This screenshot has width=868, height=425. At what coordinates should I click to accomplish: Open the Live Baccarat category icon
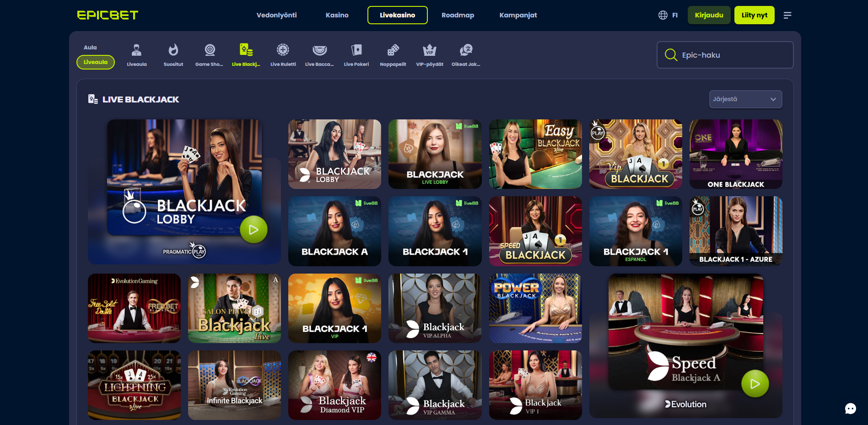(x=319, y=50)
